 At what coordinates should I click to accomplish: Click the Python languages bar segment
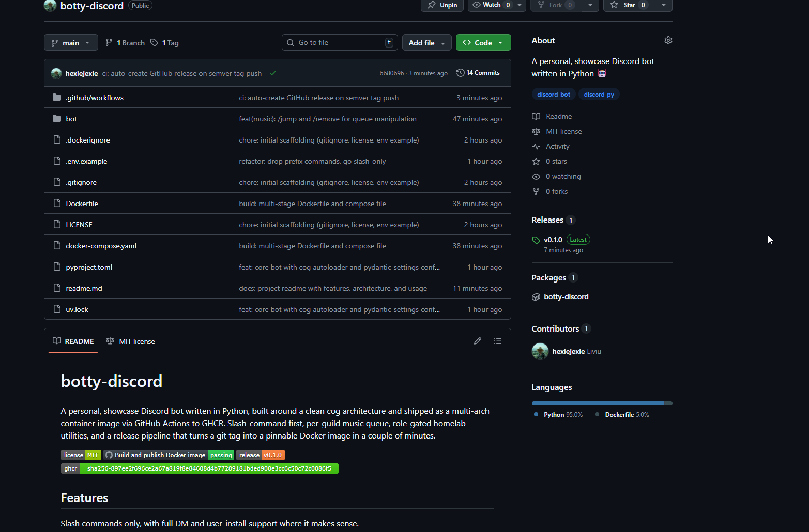pos(598,403)
